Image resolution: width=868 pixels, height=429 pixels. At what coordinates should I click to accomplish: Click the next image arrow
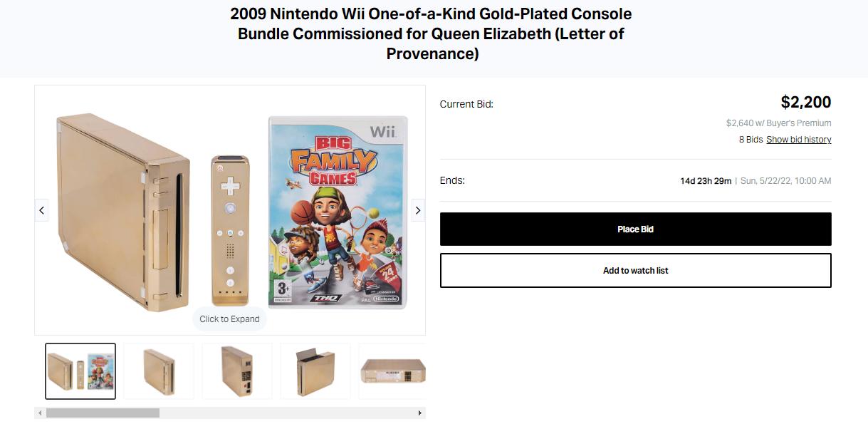pyautogui.click(x=418, y=210)
